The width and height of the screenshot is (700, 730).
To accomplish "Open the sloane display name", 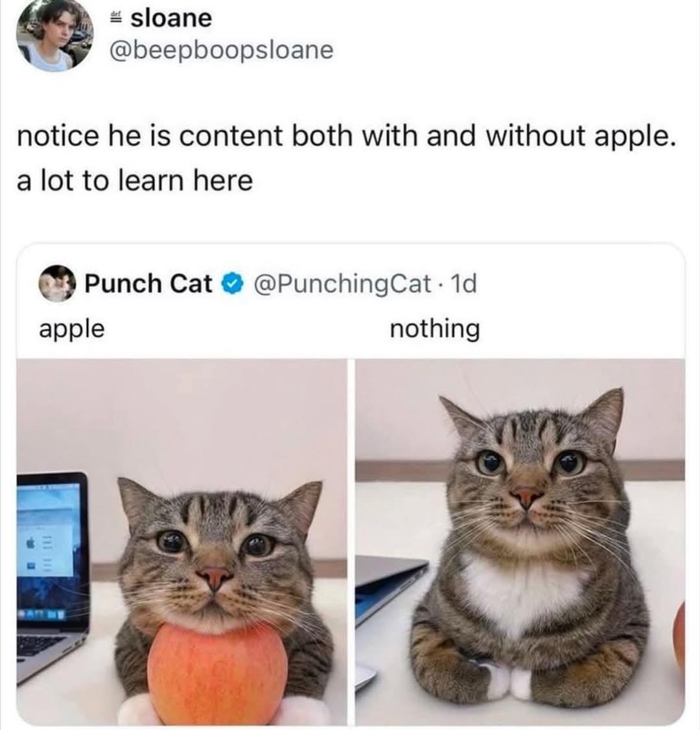I will click(171, 19).
